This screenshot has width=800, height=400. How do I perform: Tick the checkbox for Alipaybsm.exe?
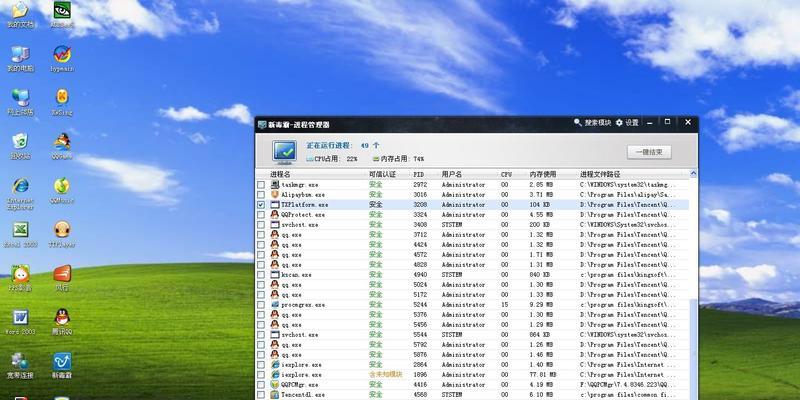pos(261,194)
